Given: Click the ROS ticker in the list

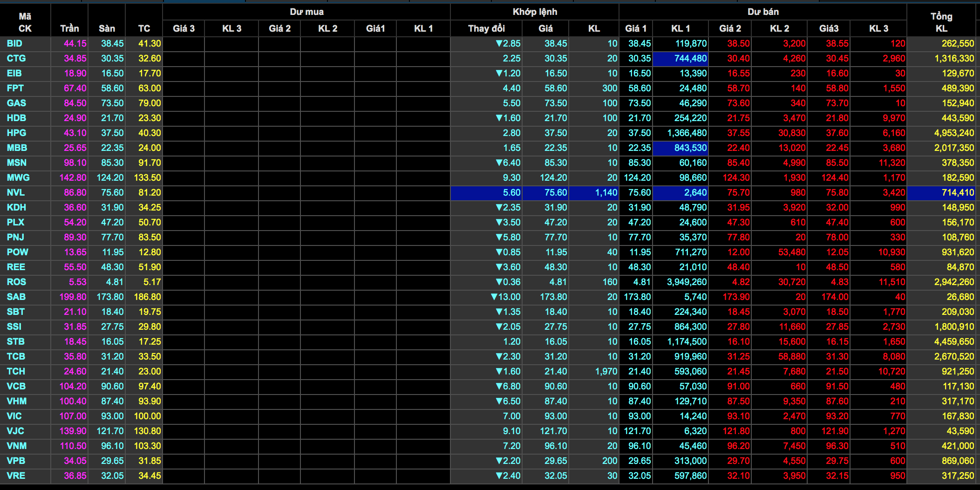Looking at the screenshot, I should (16, 282).
